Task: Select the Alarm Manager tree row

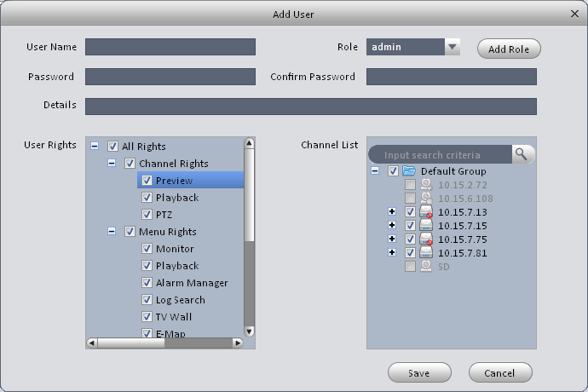Action: (x=192, y=282)
